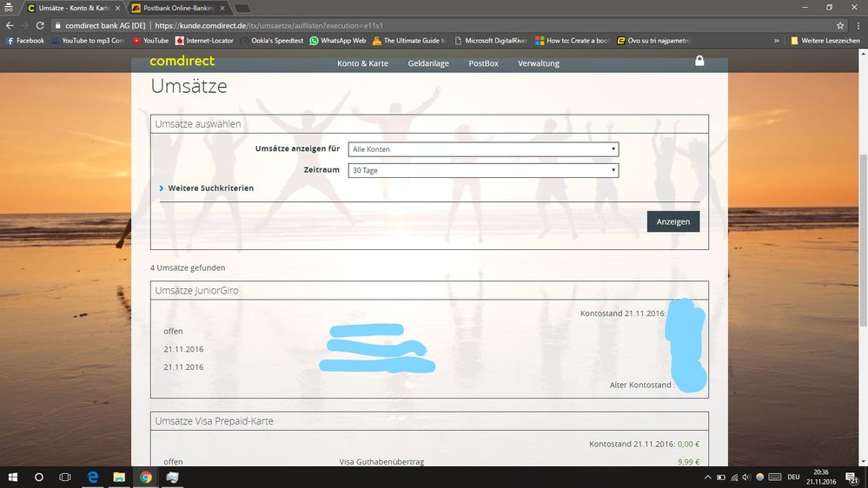Screen dimensions: 868x488
Task: Show hidden system tray icons
Action: (x=707, y=477)
